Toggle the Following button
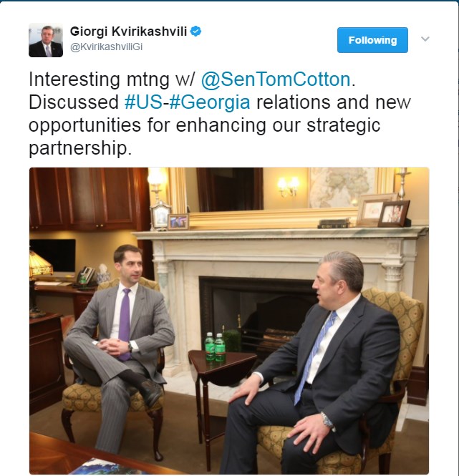The image size is (459, 476). click(372, 40)
